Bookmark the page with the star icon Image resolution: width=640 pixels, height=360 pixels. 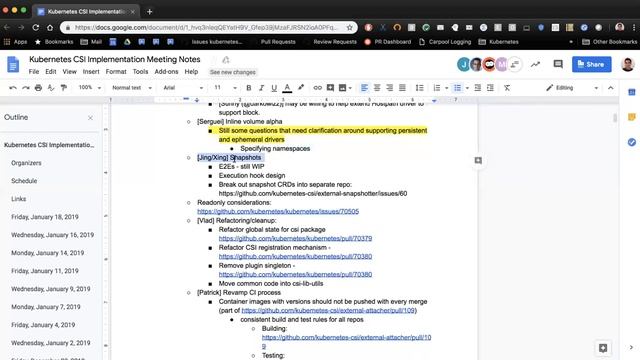point(349,27)
